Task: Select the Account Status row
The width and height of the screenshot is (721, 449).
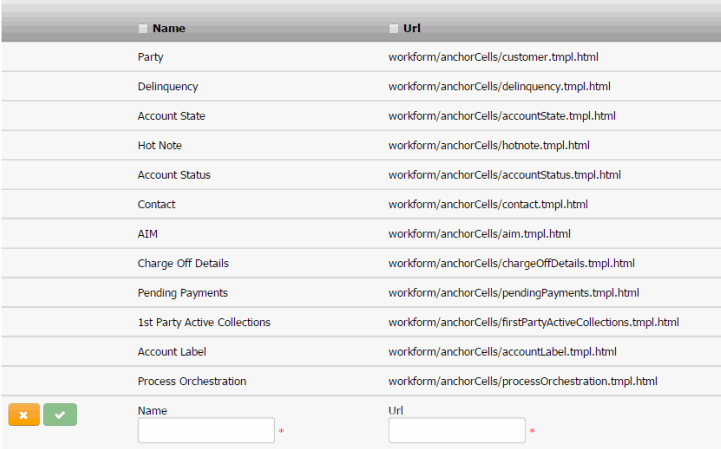Action: coord(174,175)
